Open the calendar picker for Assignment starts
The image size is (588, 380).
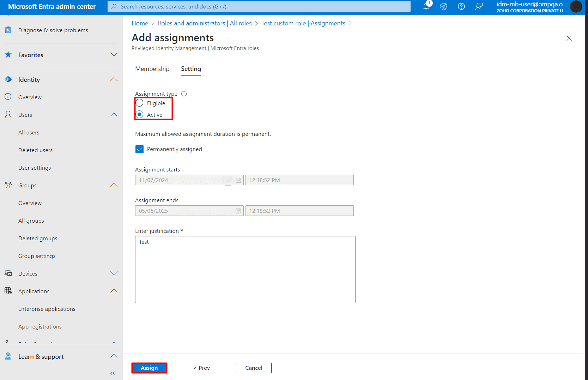click(x=238, y=180)
